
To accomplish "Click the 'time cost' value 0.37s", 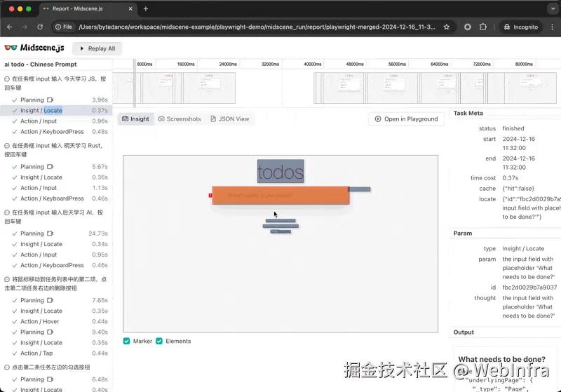I will point(511,177).
